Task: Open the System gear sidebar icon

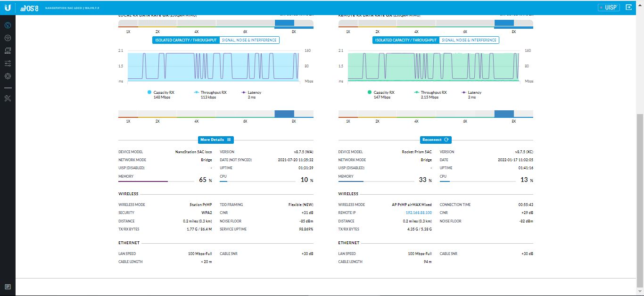Action: 8,76
